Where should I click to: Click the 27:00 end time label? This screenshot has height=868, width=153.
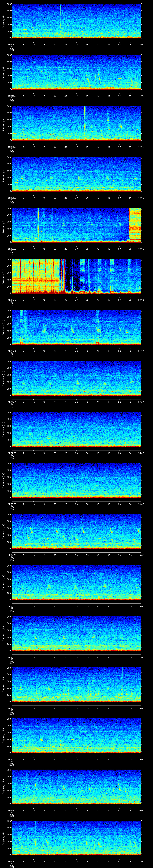(141, 657)
